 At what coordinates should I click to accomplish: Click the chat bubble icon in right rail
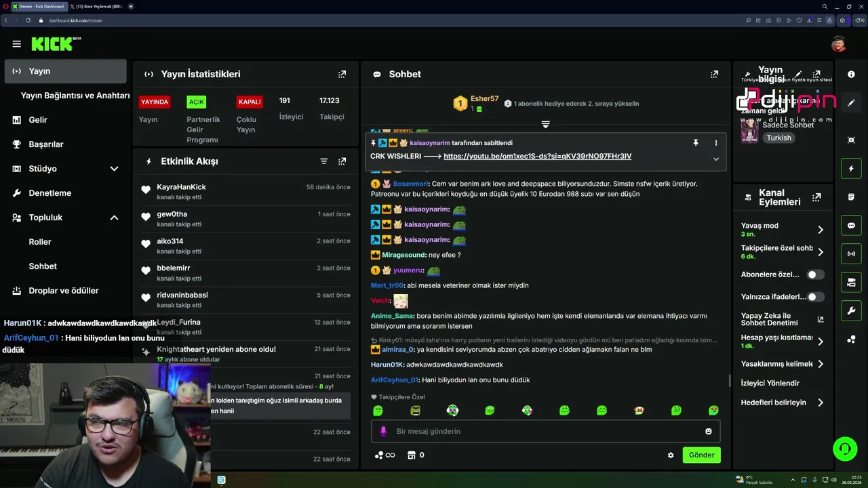pos(851,225)
